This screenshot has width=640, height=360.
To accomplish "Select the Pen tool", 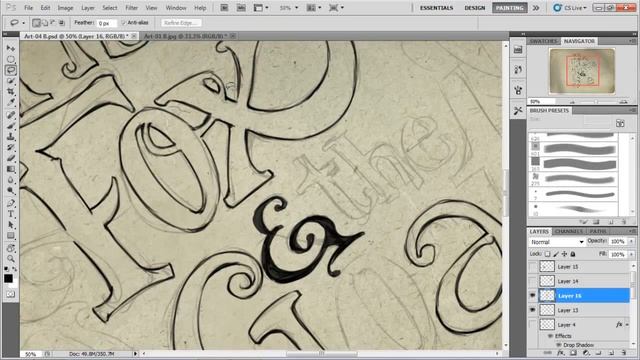I will [11, 203].
